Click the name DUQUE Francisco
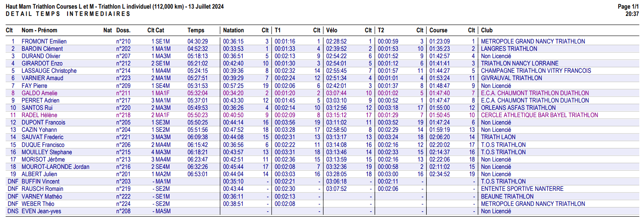Screen dimensions: 644x221 point(43,145)
